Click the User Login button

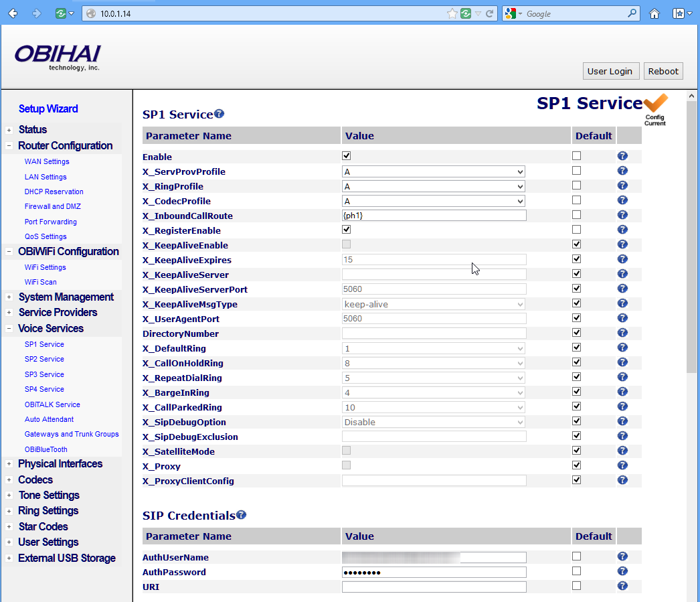tap(610, 71)
